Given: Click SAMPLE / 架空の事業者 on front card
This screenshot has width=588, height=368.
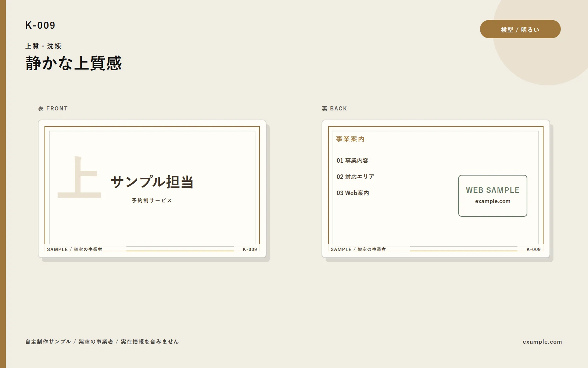Looking at the screenshot, I should [75, 250].
